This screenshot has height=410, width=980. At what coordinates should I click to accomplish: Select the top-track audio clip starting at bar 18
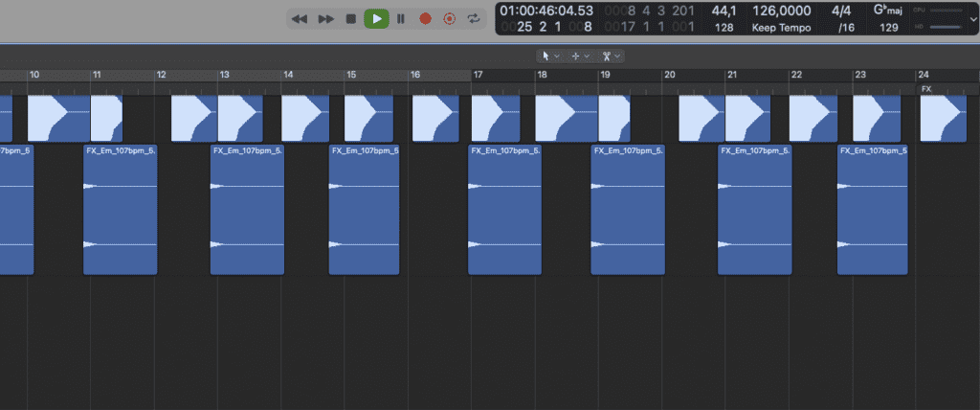pos(567,118)
